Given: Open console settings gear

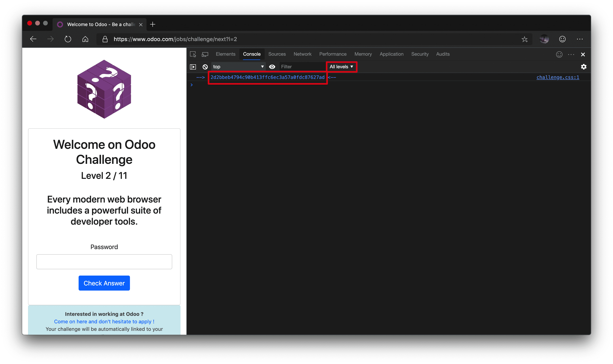Looking at the screenshot, I should pos(584,67).
